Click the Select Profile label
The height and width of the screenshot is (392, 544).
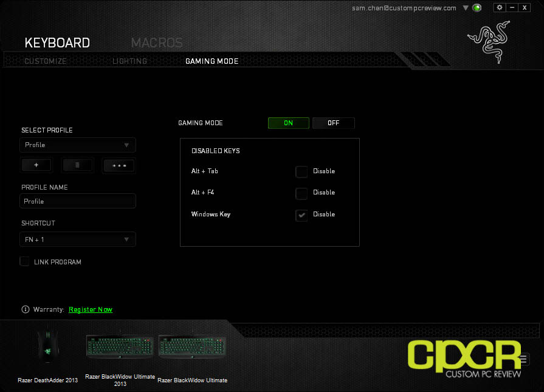click(47, 130)
